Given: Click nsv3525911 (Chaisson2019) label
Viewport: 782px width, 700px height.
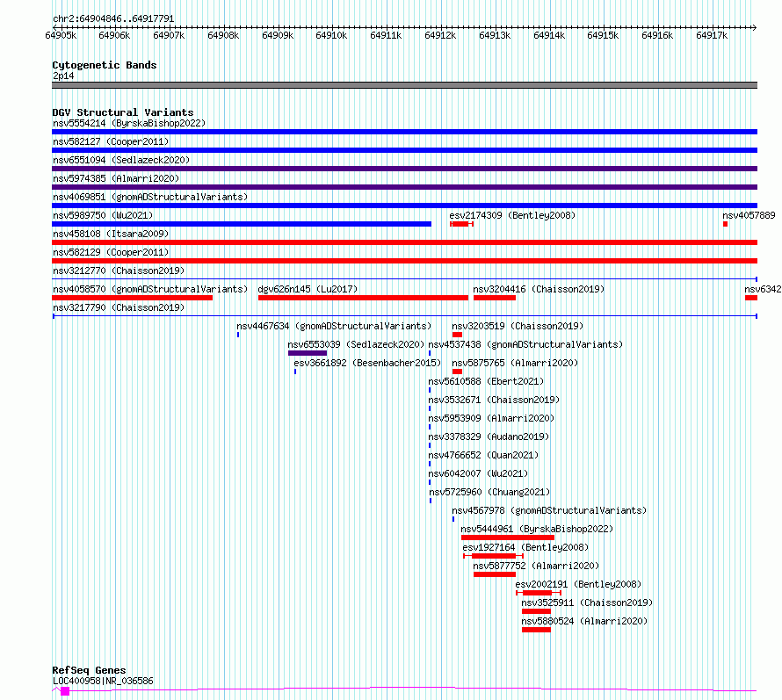Looking at the screenshot, I should coord(587,603).
